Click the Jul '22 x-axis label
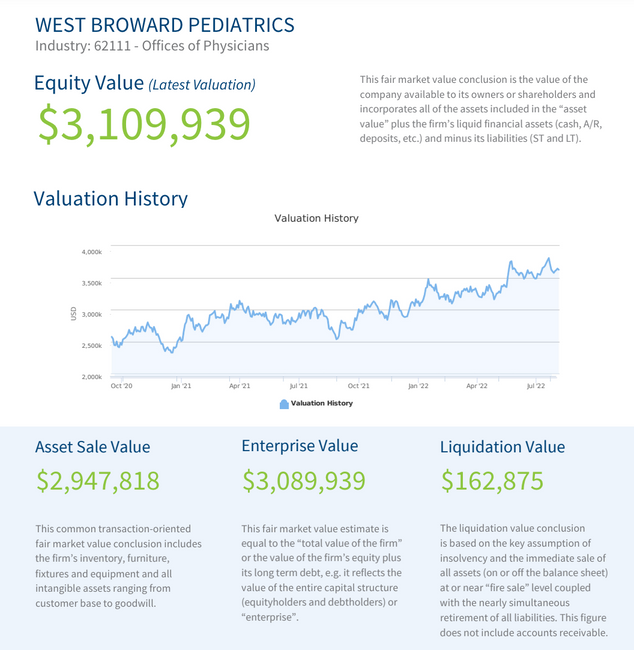Screen dimensions: 634x650 coord(534,385)
